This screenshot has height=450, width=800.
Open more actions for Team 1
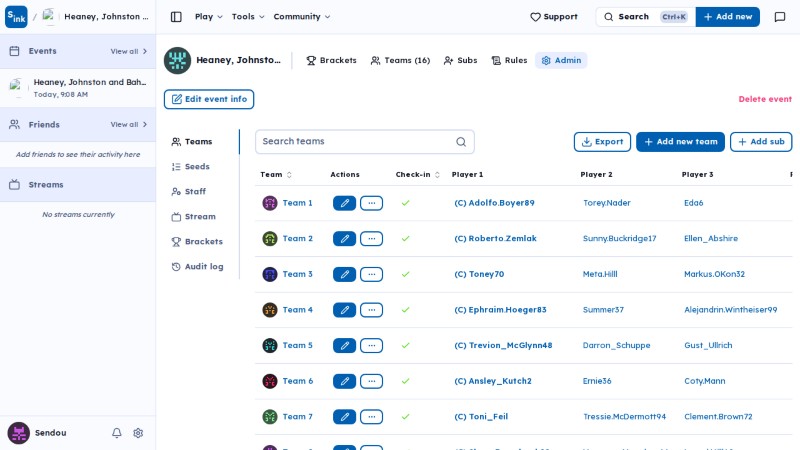371,203
